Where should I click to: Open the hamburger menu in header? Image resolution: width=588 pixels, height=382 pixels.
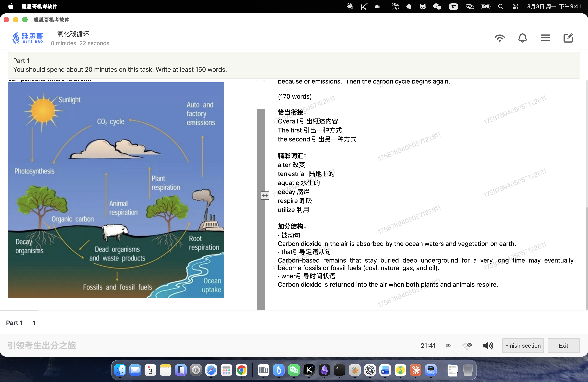coord(545,38)
